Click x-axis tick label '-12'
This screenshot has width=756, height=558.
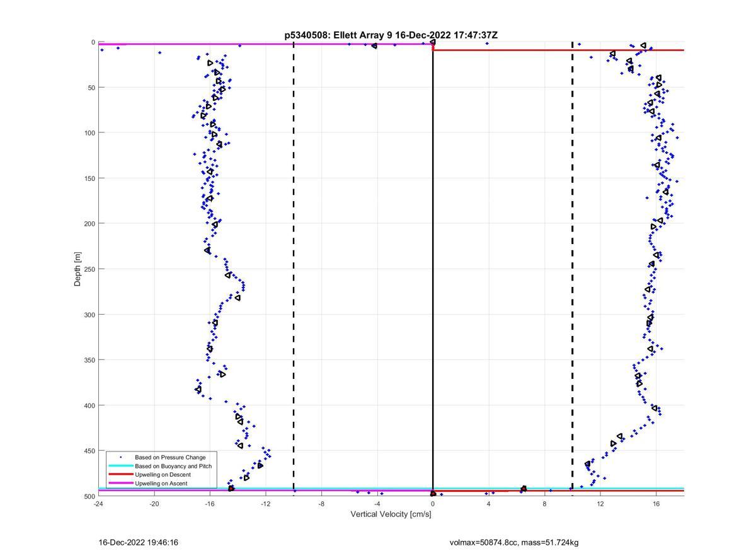click(x=265, y=504)
